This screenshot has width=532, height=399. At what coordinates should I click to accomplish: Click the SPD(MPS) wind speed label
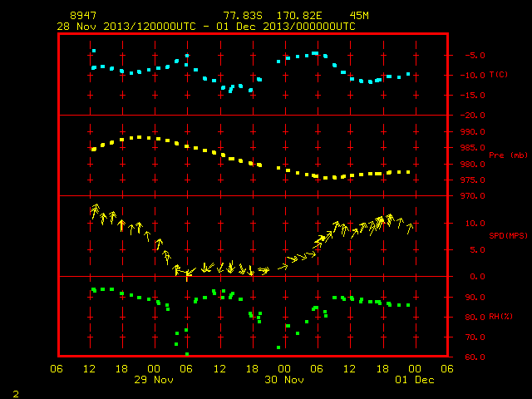pyautogui.click(x=508, y=235)
